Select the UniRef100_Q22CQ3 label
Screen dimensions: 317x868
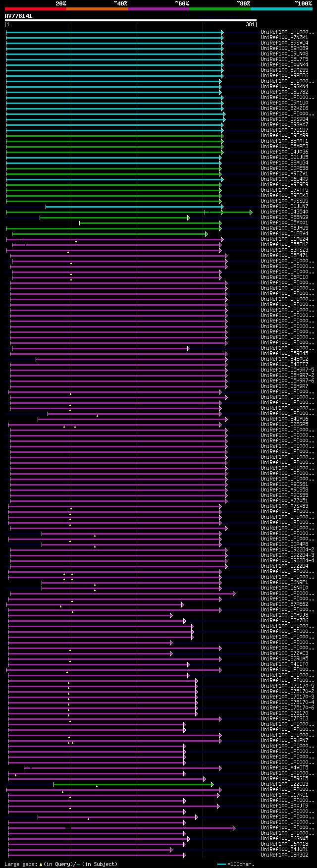[284, 784]
